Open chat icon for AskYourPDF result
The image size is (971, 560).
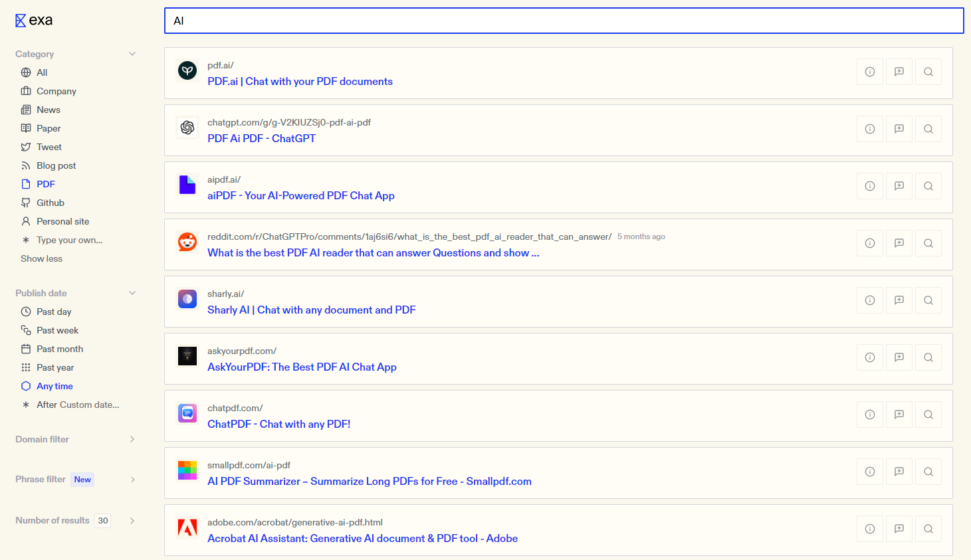tap(899, 357)
